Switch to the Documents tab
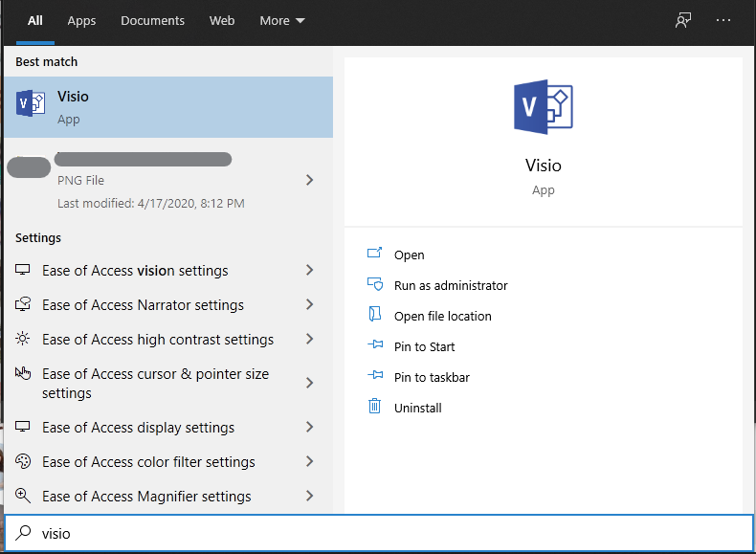 coord(151,21)
